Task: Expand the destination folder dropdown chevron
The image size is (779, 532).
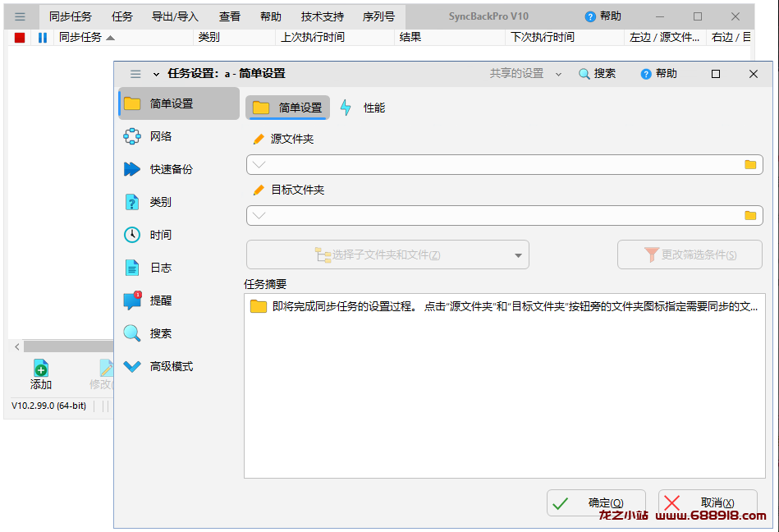Action: [259, 215]
